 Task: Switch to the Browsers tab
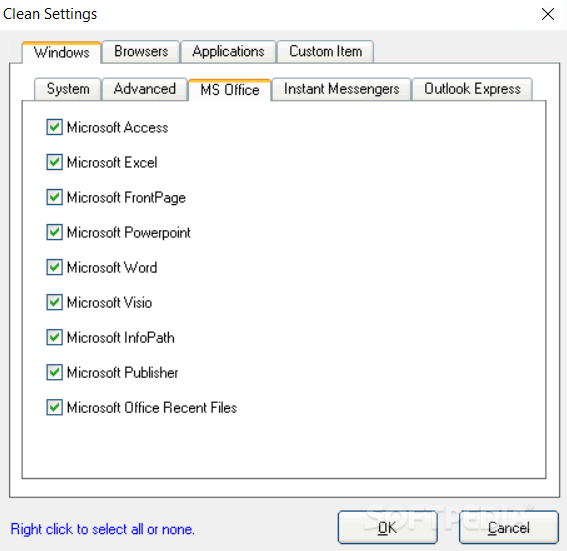tap(141, 51)
